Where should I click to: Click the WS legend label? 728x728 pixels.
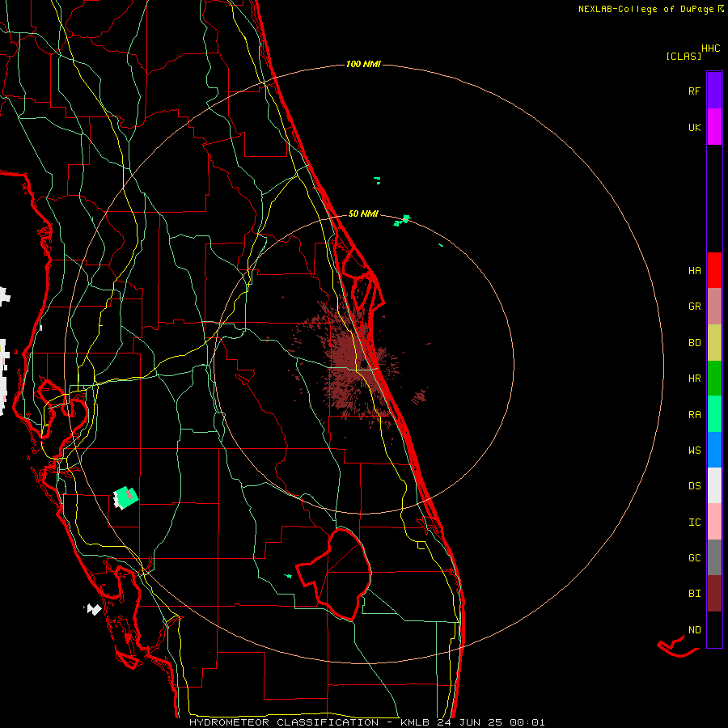pyautogui.click(x=694, y=451)
